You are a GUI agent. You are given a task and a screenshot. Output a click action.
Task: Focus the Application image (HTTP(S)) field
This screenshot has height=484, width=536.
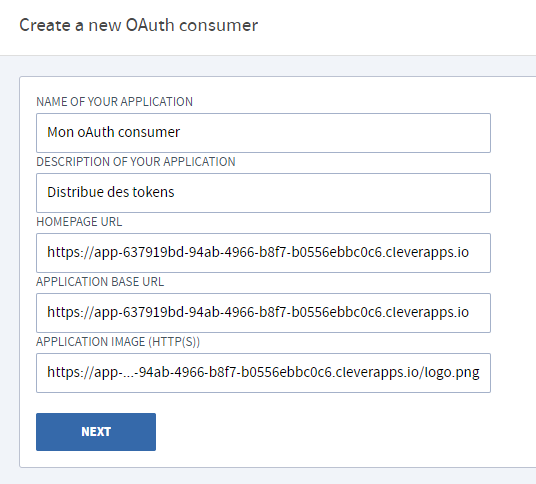tap(263, 373)
